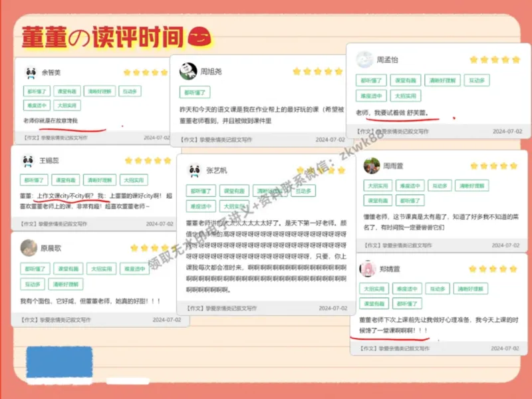Select the 都听懂了 tag on 周旭尧's card
This screenshot has width=532, height=399.
coord(195,92)
